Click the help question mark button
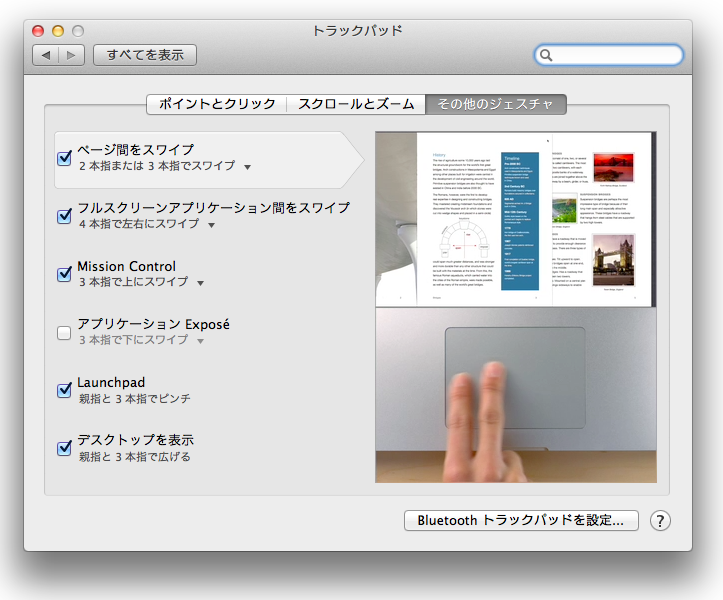723x600 pixels. 660,521
